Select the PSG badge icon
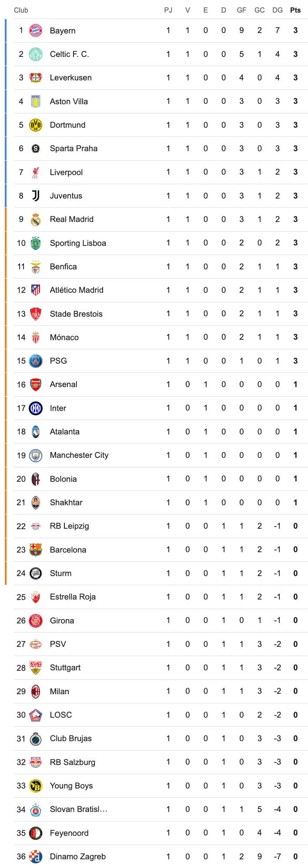Viewport: 308px width, 868px height. tap(36, 361)
